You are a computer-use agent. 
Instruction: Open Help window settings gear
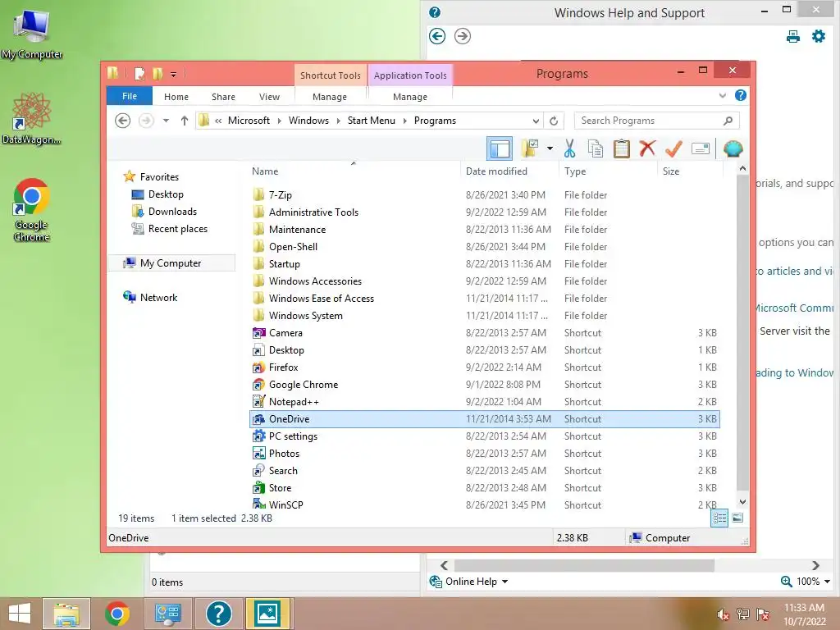click(819, 36)
